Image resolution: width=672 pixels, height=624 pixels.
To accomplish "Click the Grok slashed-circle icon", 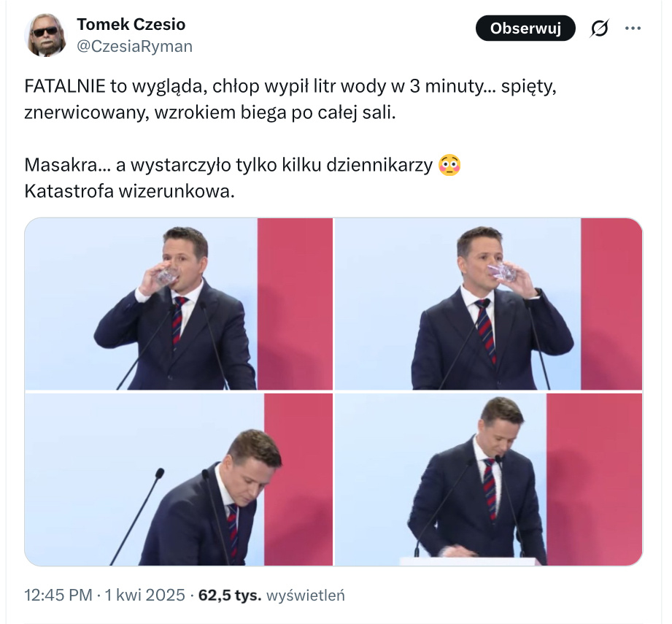I will [600, 28].
